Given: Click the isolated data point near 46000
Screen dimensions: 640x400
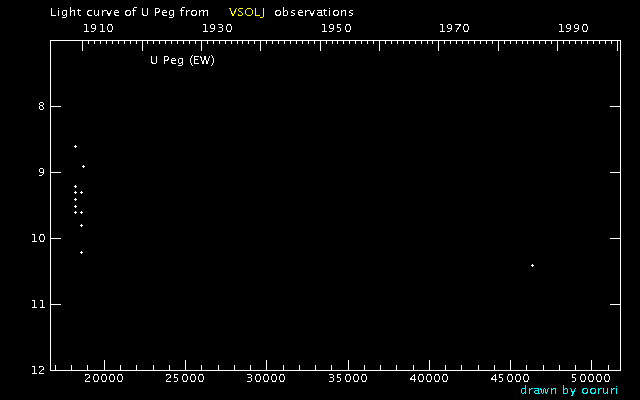Looking at the screenshot, I should point(532,265).
